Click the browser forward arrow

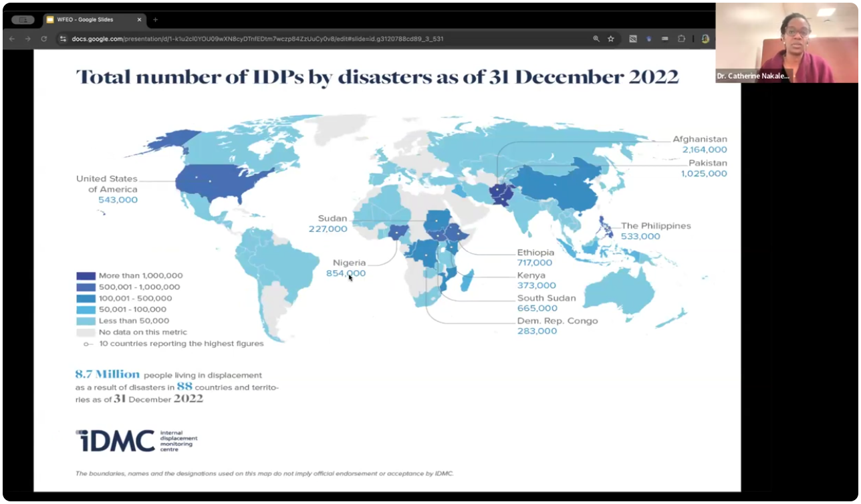28,39
